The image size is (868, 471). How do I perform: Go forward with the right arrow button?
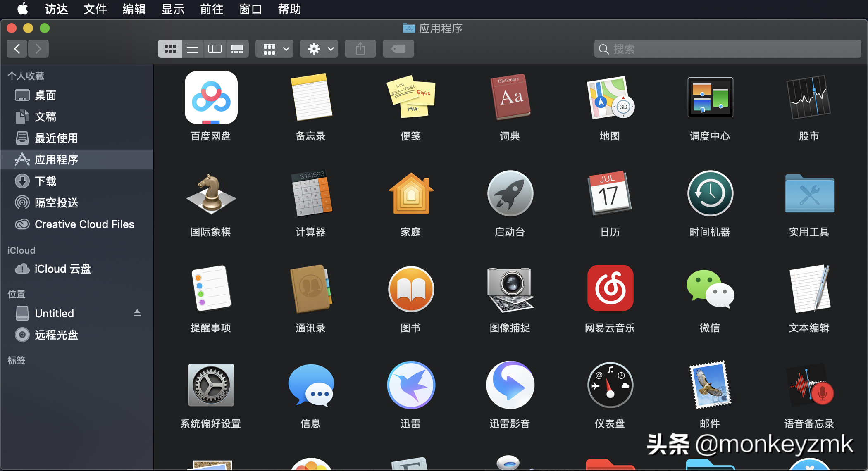point(38,49)
